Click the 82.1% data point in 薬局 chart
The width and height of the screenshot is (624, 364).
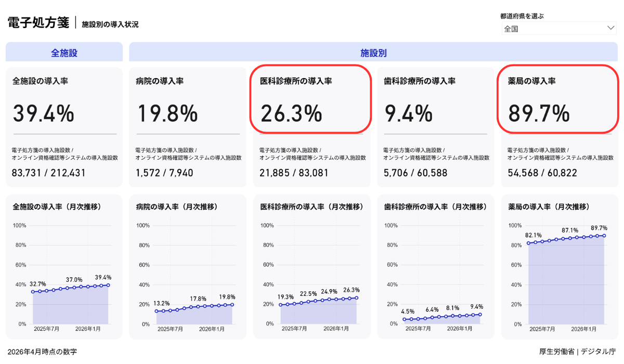528,243
